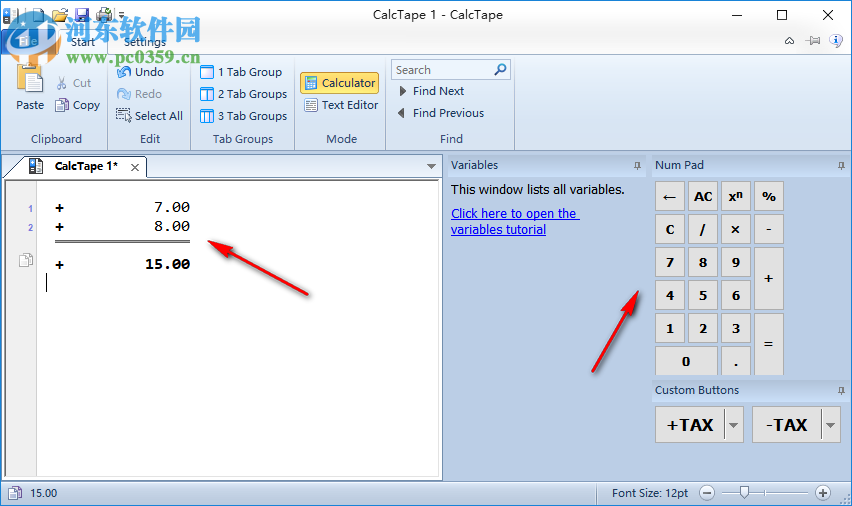Click the pin icon near the help button
Viewport: 852px width, 506px height.
pyautogui.click(x=813, y=41)
